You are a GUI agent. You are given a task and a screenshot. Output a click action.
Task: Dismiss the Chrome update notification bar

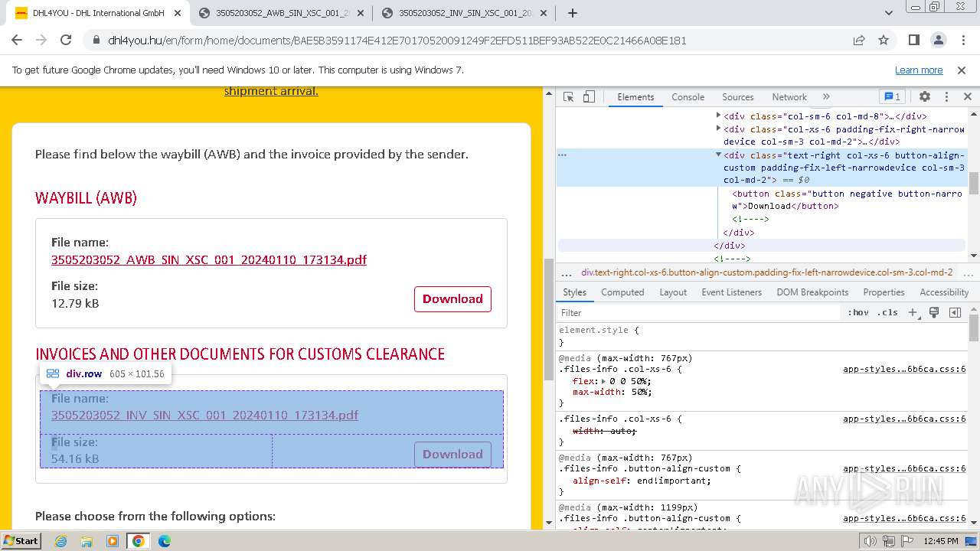[x=962, y=70]
